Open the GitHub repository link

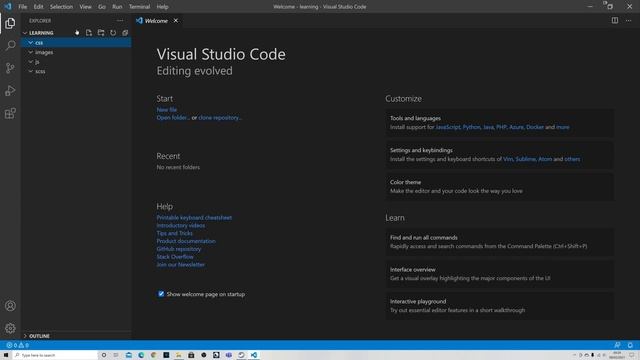click(x=179, y=249)
